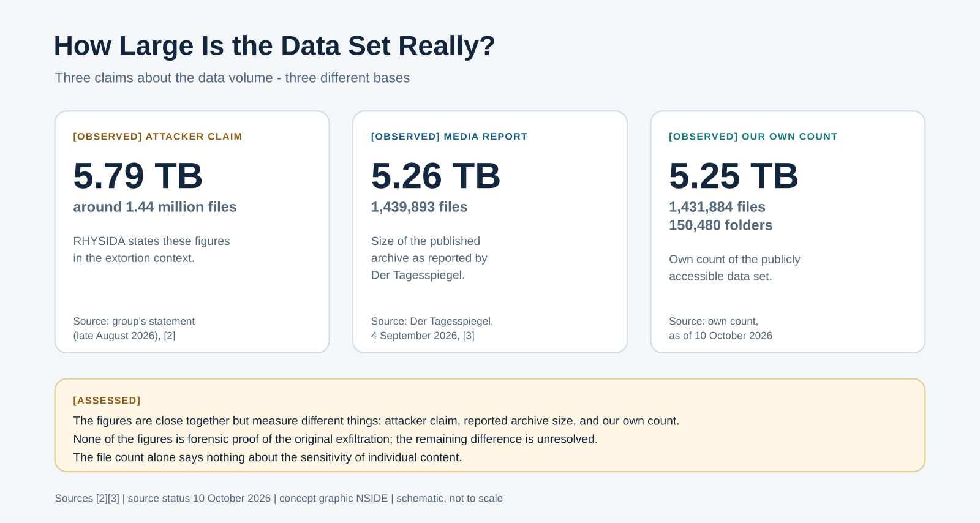Click the '[OBSERVED] ATTACKER CLAIM' label

157,137
